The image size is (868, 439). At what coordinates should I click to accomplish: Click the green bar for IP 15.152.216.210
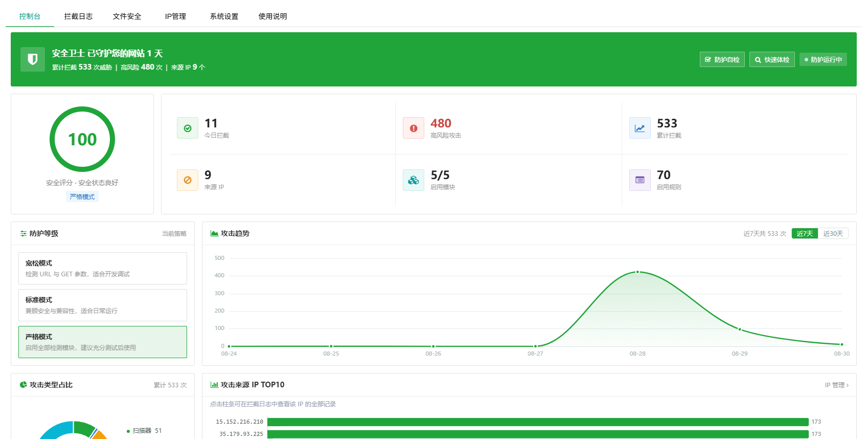[x=538, y=422]
